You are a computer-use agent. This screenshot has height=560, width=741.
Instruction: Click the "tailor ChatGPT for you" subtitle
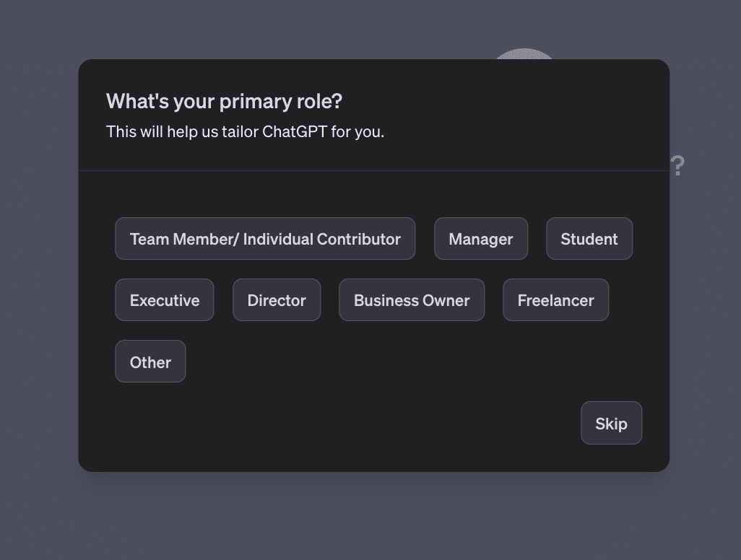pyautogui.click(x=245, y=132)
